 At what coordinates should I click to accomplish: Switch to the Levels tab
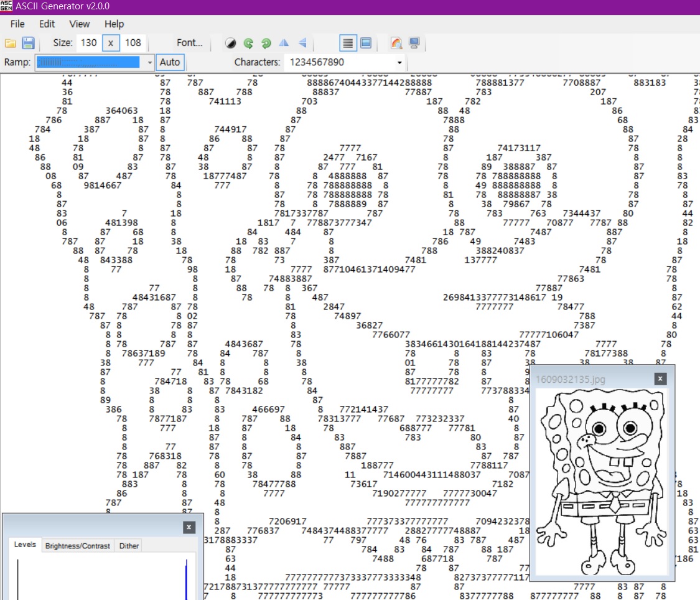tap(25, 545)
